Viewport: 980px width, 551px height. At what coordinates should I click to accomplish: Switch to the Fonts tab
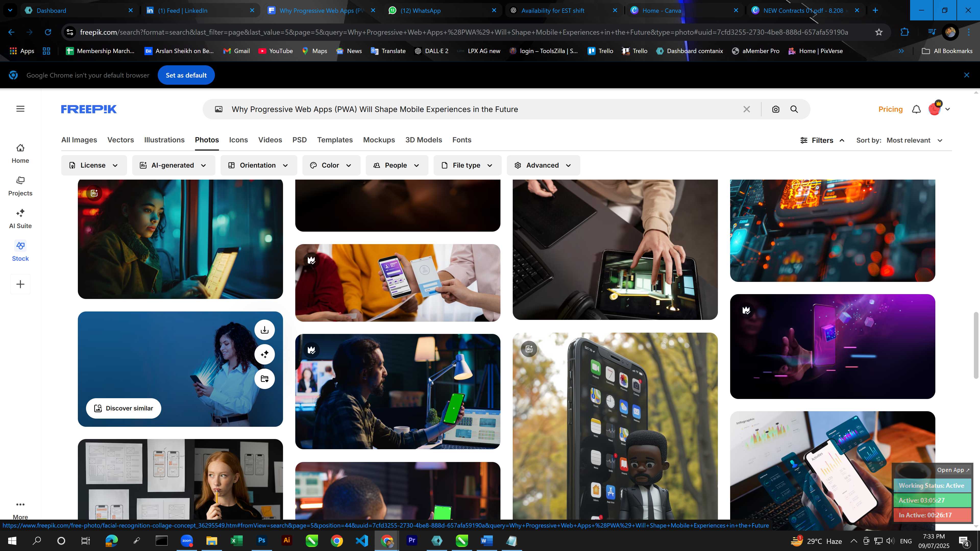[x=462, y=140]
